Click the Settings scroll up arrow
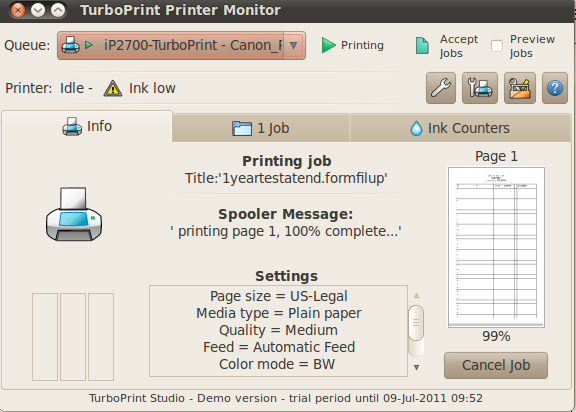The width and height of the screenshot is (576, 412). pyautogui.click(x=416, y=295)
